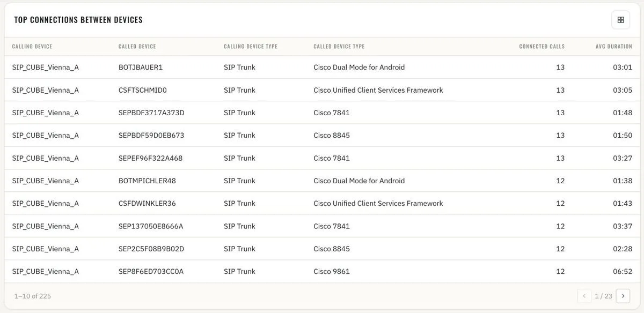Select called device SEP2C5F08B9B02D
Viewport: 644px width, 313px height.
click(x=151, y=249)
